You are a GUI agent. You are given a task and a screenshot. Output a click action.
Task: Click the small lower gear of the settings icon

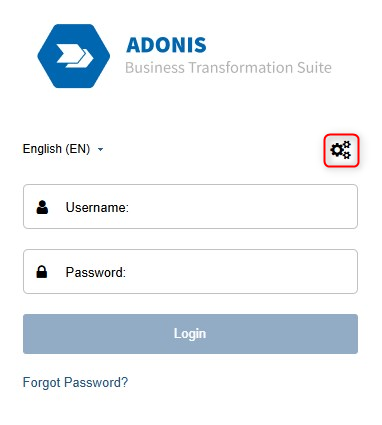pyautogui.click(x=347, y=155)
